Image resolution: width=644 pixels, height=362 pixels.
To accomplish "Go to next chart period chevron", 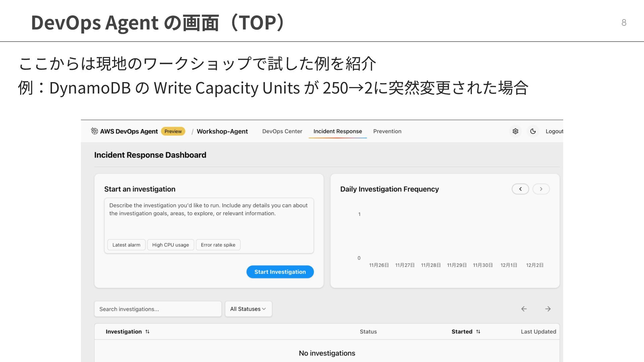I will (541, 189).
